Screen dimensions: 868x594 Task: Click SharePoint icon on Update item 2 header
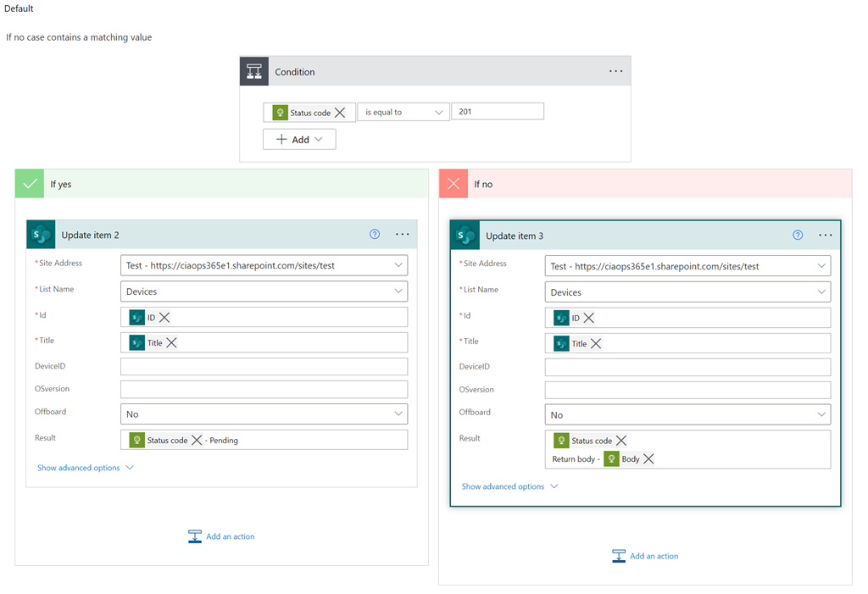click(41, 235)
